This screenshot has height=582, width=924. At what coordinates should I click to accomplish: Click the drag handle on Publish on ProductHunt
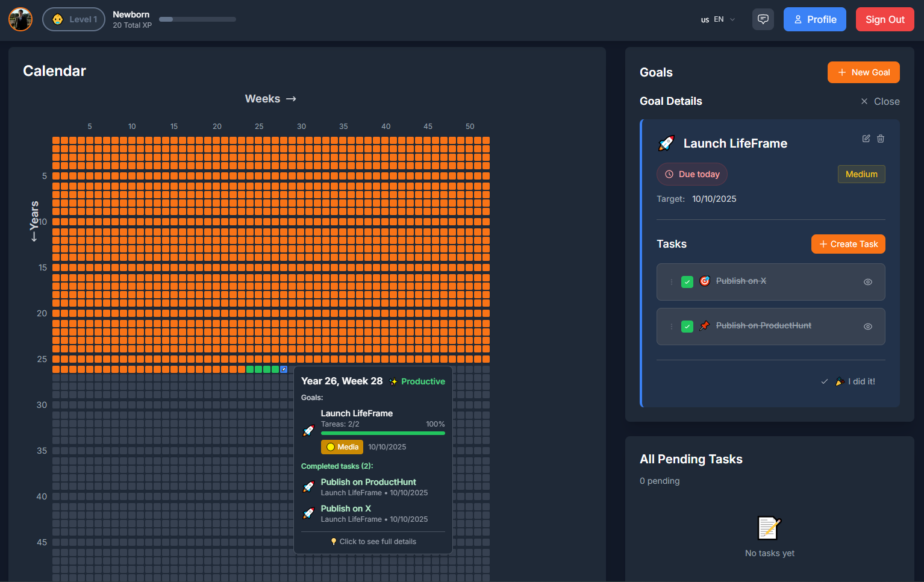click(672, 327)
